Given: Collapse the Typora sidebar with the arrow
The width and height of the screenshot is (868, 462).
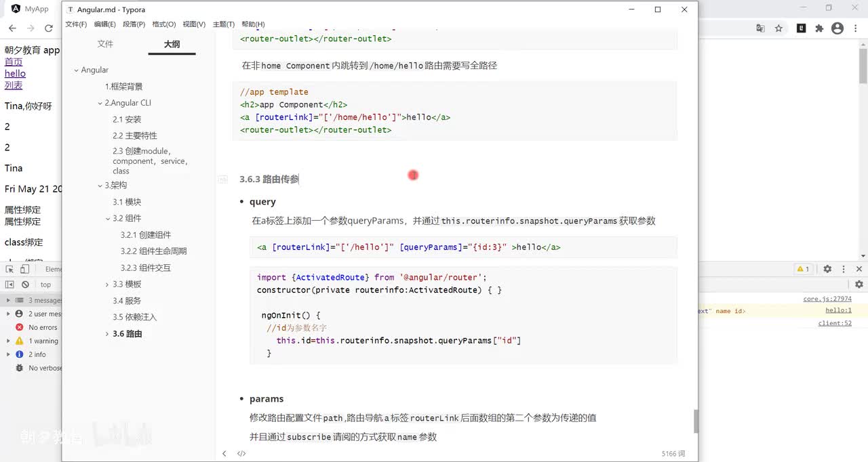Looking at the screenshot, I should (x=224, y=454).
